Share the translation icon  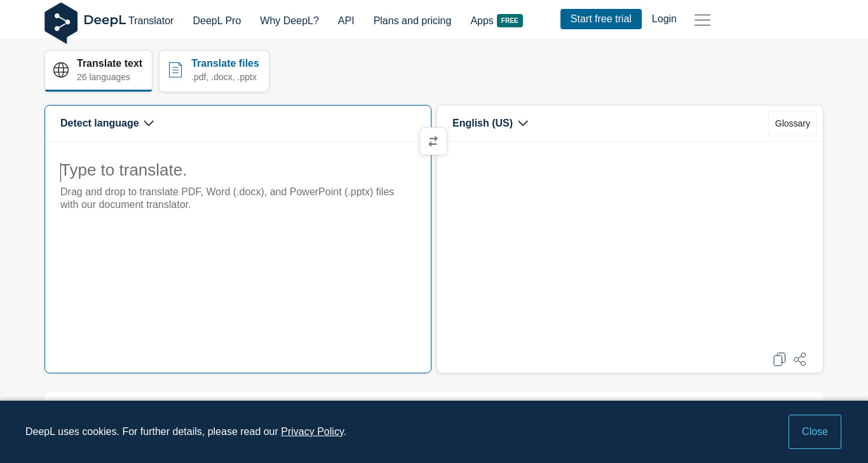click(800, 359)
